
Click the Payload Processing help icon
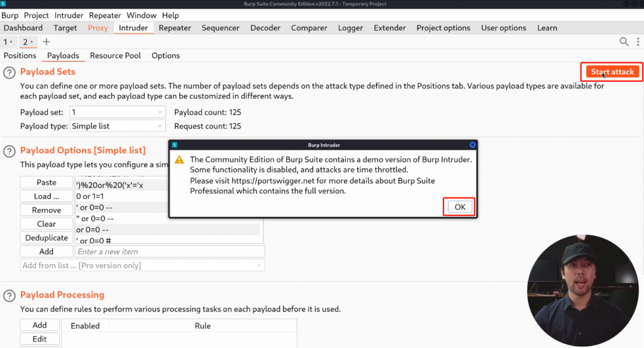click(9, 295)
